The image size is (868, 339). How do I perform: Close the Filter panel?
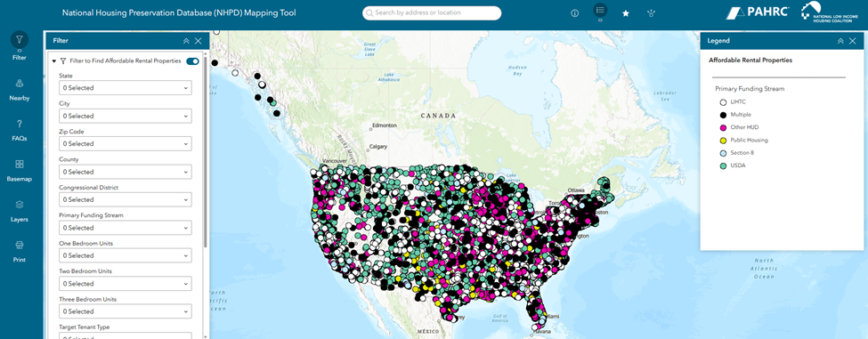[x=199, y=41]
